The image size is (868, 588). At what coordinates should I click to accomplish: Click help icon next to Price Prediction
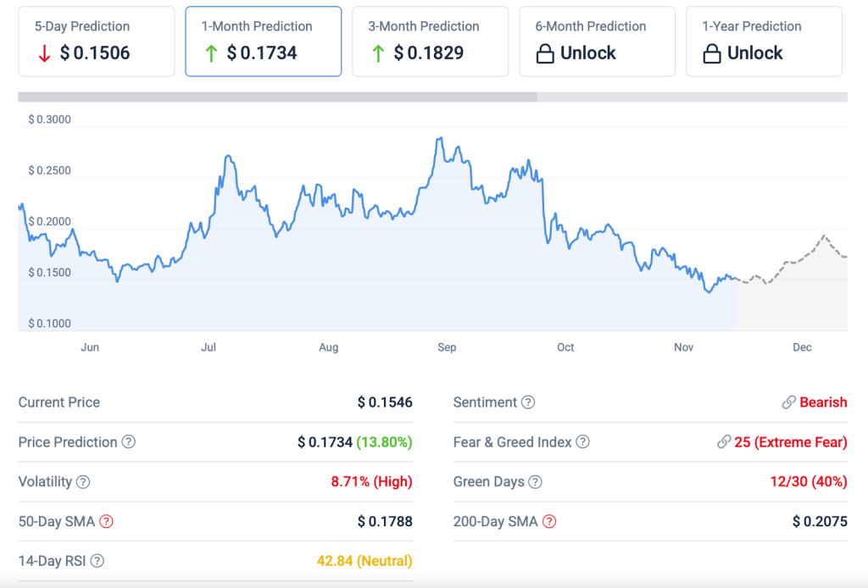tap(129, 442)
